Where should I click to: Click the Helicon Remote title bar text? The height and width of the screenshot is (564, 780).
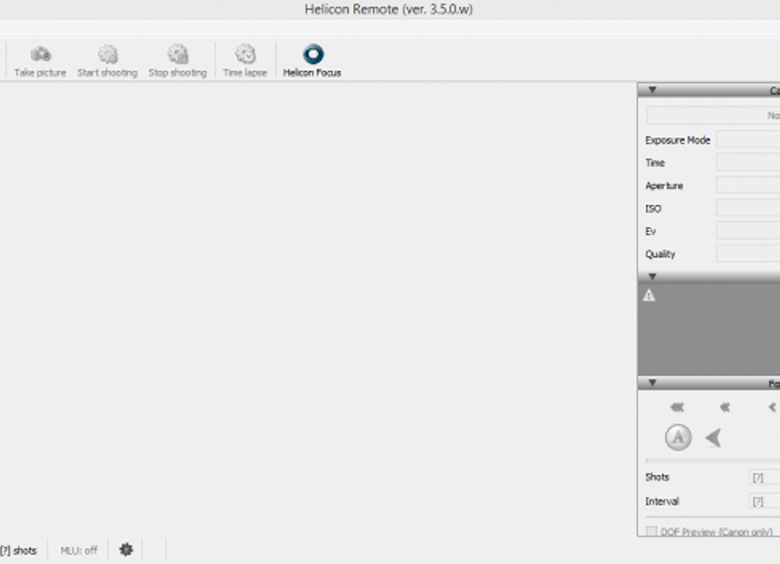pos(389,9)
